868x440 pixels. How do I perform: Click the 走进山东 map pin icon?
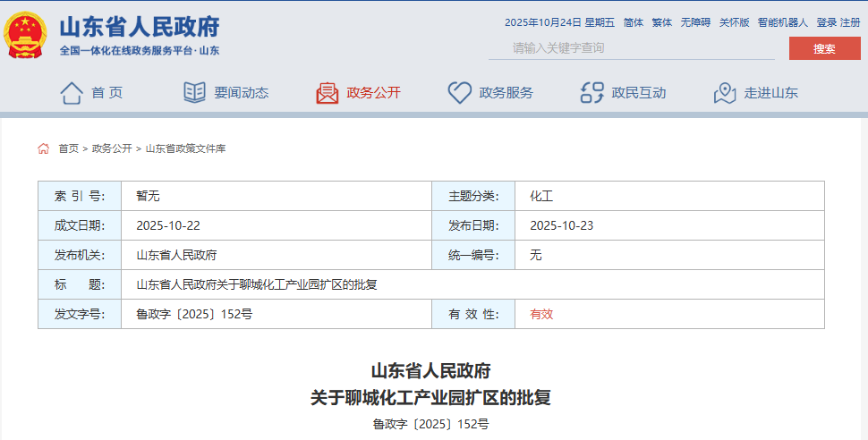(724, 93)
